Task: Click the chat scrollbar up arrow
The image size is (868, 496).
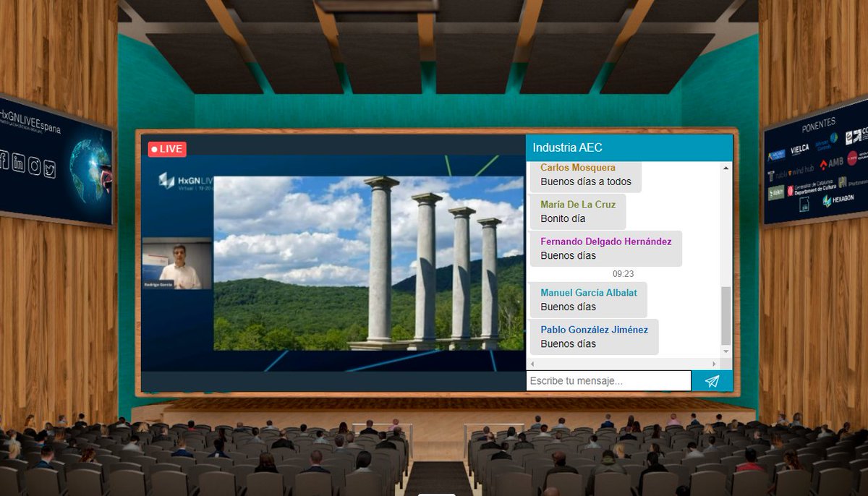Action: 726,168
